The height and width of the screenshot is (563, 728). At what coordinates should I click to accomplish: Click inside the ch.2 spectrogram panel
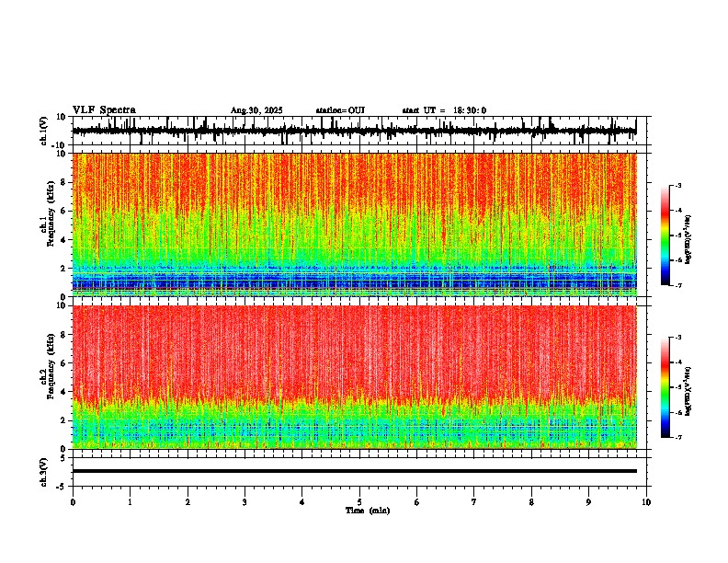point(354,377)
